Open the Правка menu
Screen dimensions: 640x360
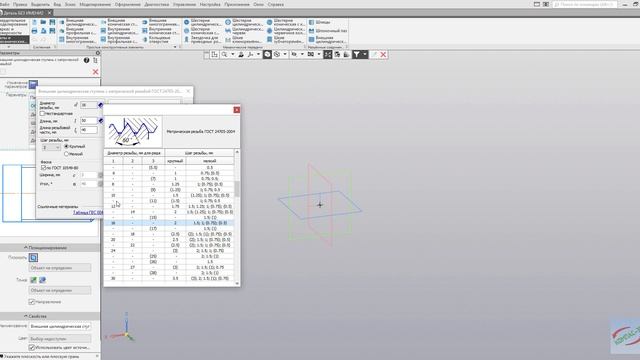pos(20,4)
